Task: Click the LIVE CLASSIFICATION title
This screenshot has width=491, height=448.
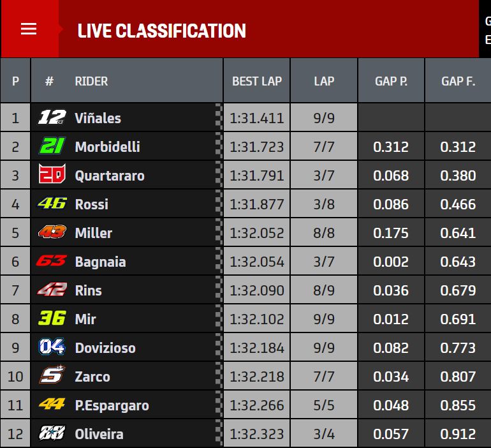Action: [x=161, y=31]
